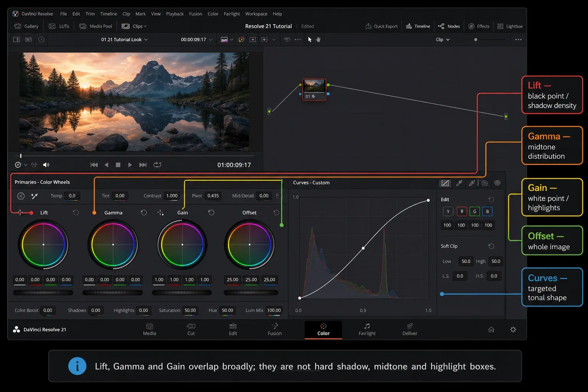
Task: Switch to the Edit page
Action: pyautogui.click(x=233, y=329)
